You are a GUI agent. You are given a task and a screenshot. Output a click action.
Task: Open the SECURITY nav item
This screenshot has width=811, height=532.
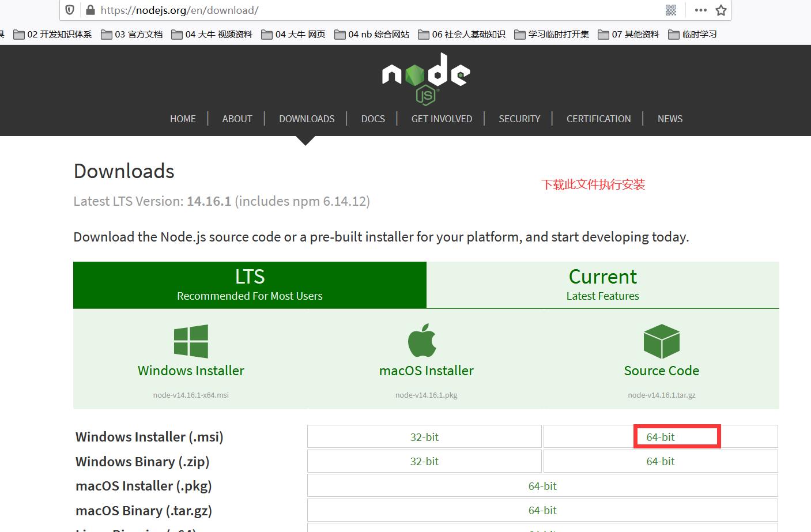click(519, 119)
